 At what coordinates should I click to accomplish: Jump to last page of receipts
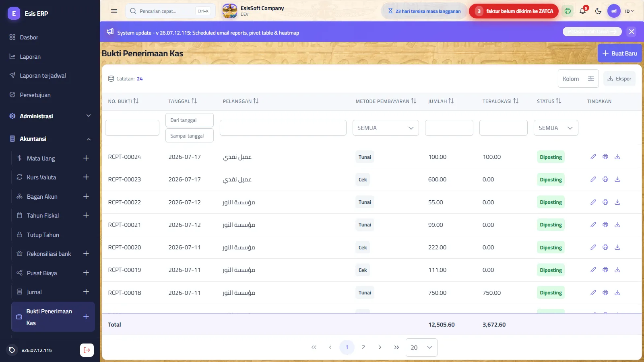click(396, 347)
